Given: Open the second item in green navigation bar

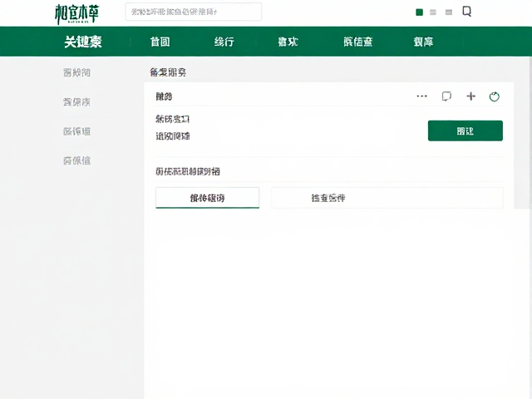Looking at the screenshot, I should tap(160, 42).
